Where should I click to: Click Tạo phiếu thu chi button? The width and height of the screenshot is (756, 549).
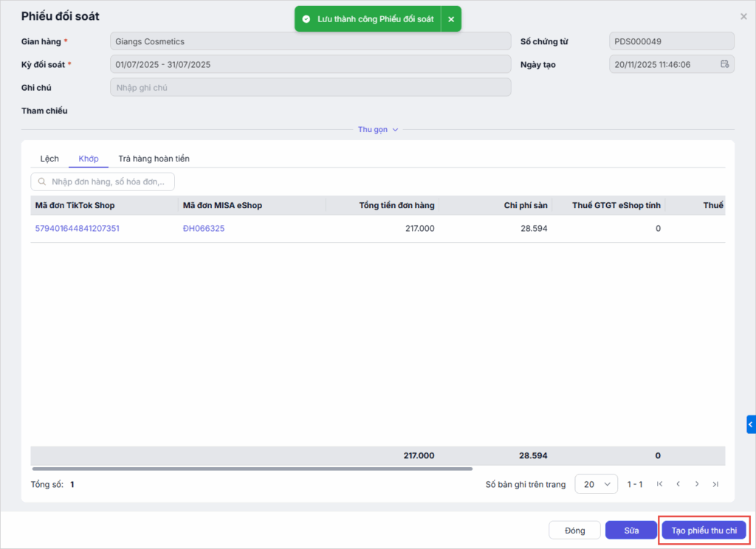pos(704,531)
